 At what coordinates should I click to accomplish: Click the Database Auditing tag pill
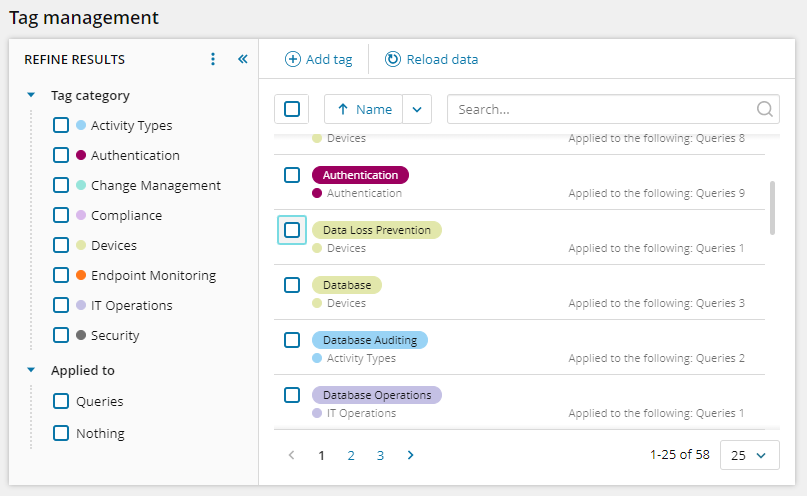point(370,340)
